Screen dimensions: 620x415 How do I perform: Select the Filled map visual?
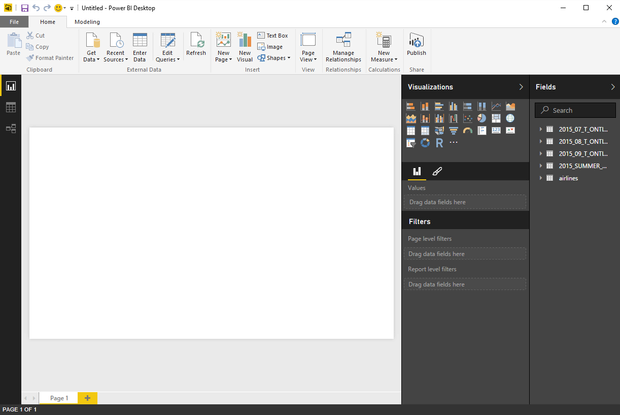pyautogui.click(x=439, y=130)
